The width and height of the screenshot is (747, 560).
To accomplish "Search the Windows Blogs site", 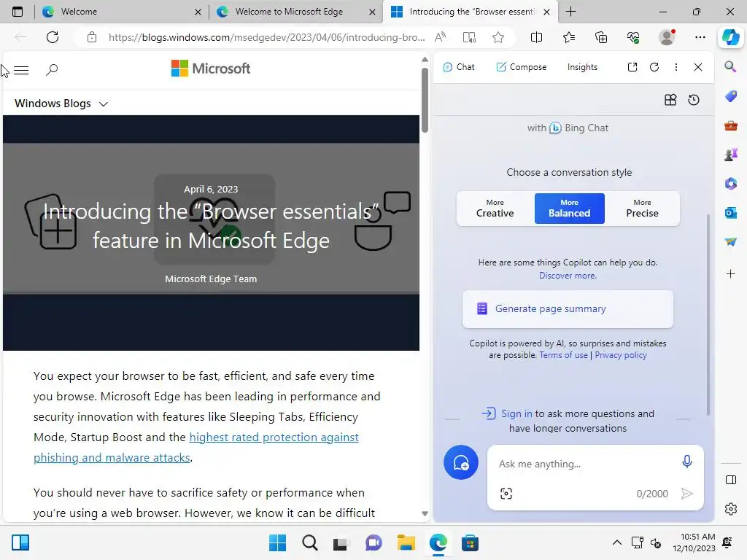I will pos(52,70).
